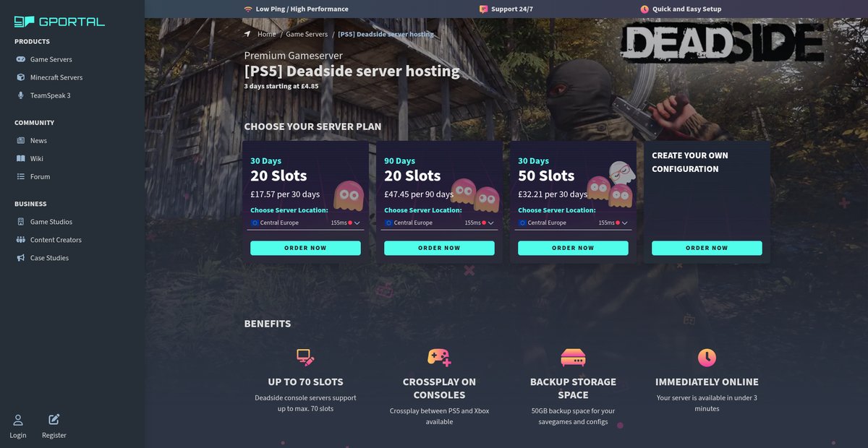Viewport: 868px width, 448px height.
Task: Click the book icon beside Wiki
Action: click(x=21, y=158)
